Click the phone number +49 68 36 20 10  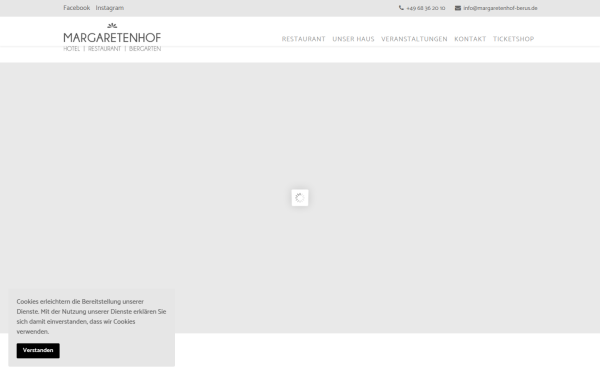[x=426, y=8]
